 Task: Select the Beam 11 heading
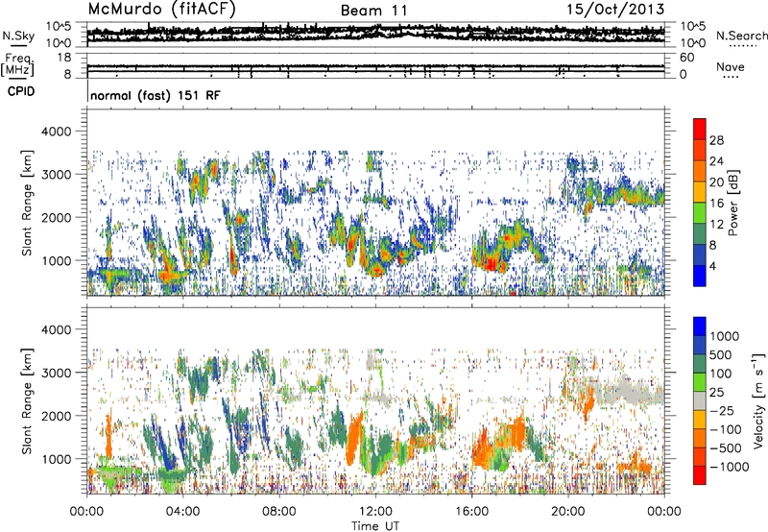[374, 11]
